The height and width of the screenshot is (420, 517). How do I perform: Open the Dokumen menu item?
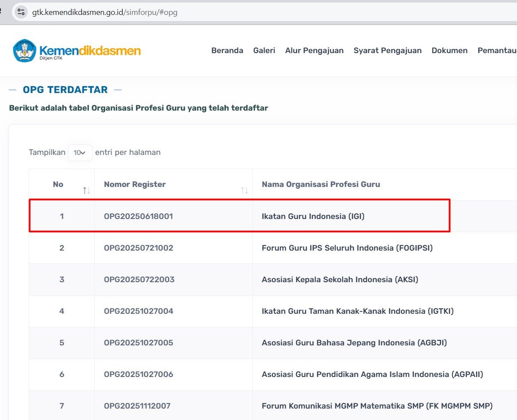[449, 50]
